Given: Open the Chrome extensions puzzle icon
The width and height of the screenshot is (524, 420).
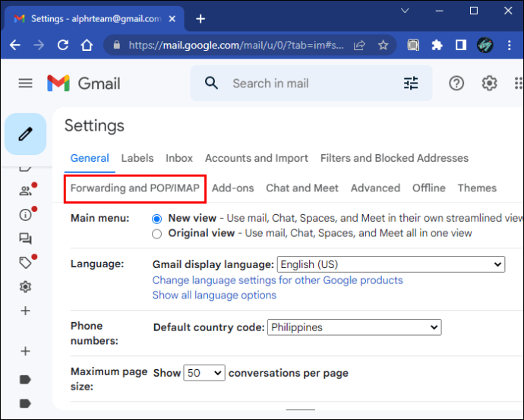Looking at the screenshot, I should coord(437,45).
